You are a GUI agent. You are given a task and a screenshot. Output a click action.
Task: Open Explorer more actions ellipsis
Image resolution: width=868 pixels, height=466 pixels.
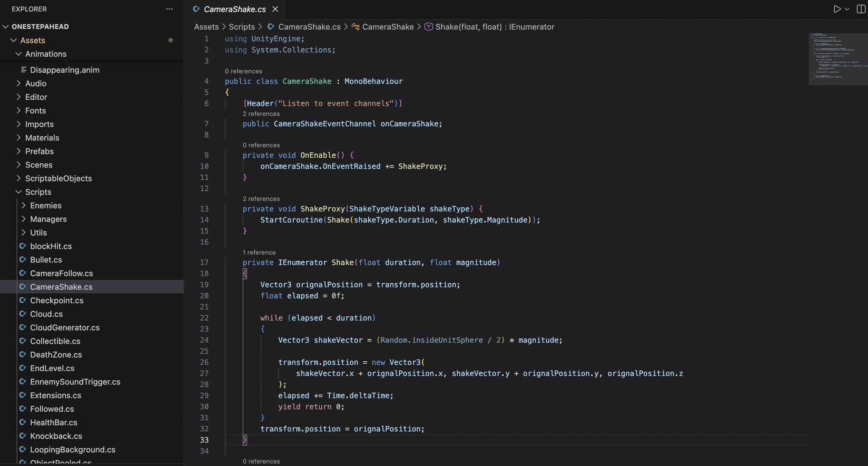[x=169, y=9]
